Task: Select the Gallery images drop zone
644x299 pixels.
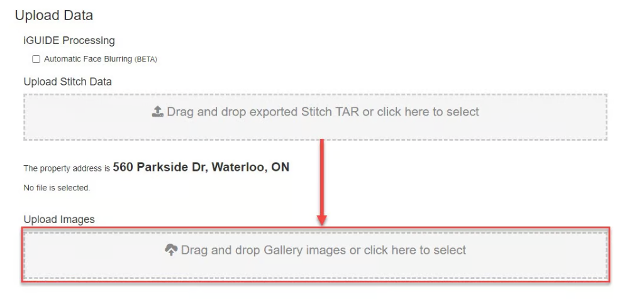Action: (316, 255)
